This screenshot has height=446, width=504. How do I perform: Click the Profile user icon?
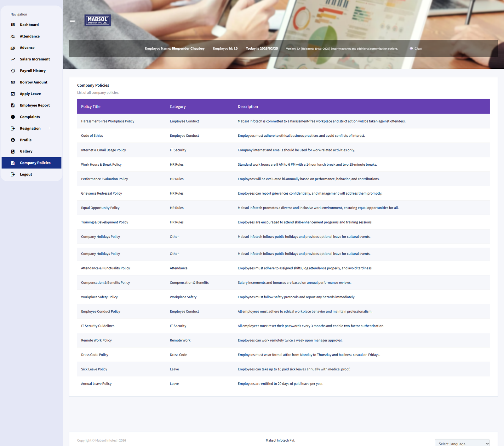[13, 140]
